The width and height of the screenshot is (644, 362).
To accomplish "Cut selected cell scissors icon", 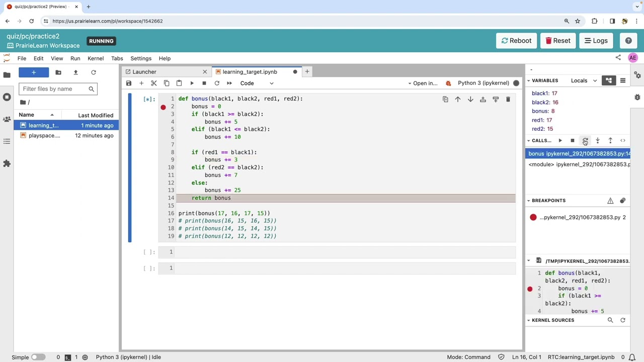I will [154, 83].
